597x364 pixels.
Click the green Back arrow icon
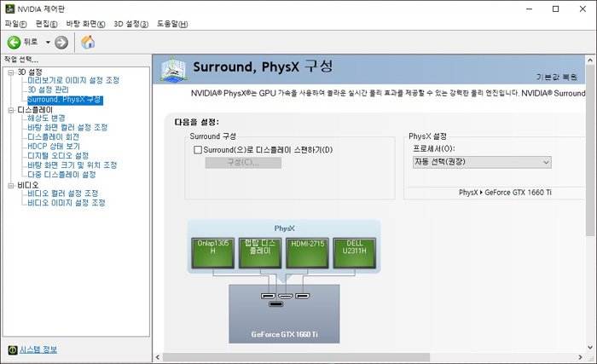point(14,43)
